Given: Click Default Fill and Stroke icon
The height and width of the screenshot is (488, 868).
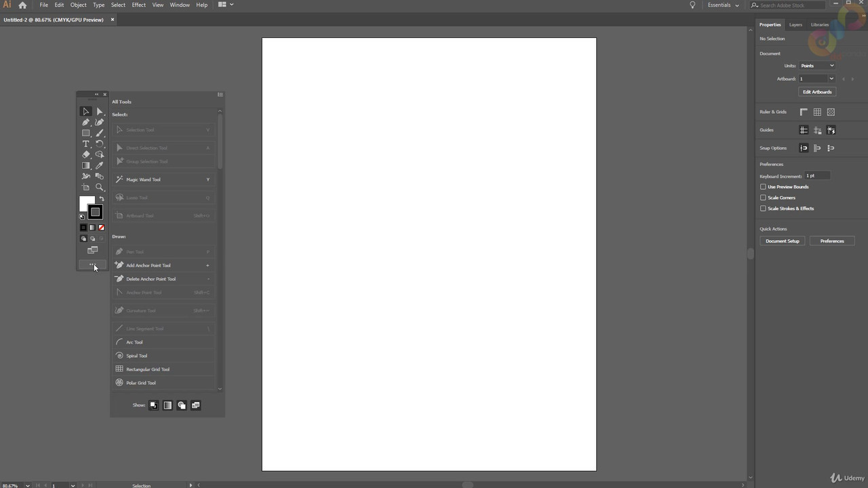Looking at the screenshot, I should pyautogui.click(x=82, y=217).
